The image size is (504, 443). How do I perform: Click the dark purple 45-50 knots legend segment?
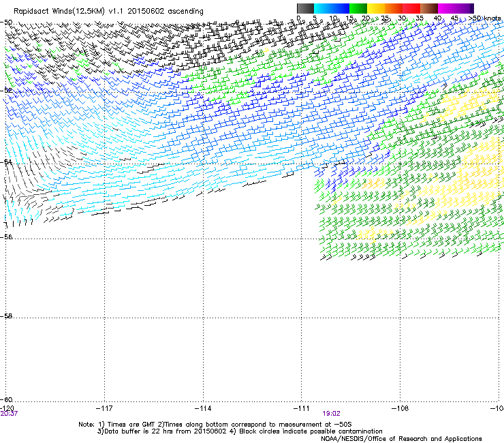pos(464,8)
